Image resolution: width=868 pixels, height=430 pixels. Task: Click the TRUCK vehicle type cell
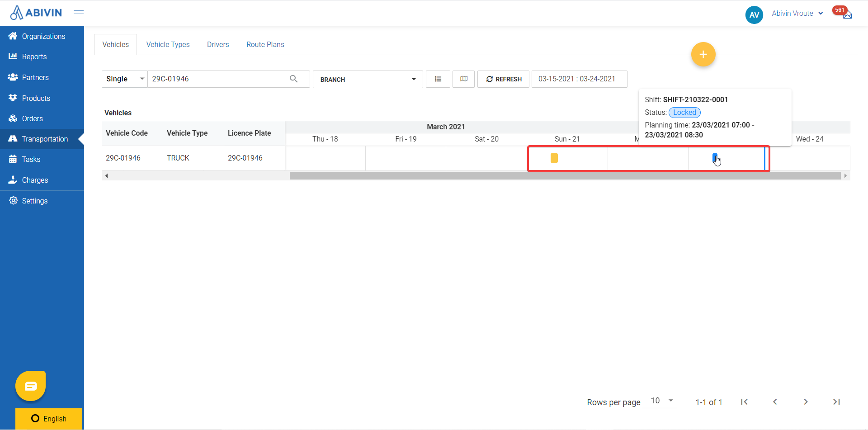tap(178, 158)
